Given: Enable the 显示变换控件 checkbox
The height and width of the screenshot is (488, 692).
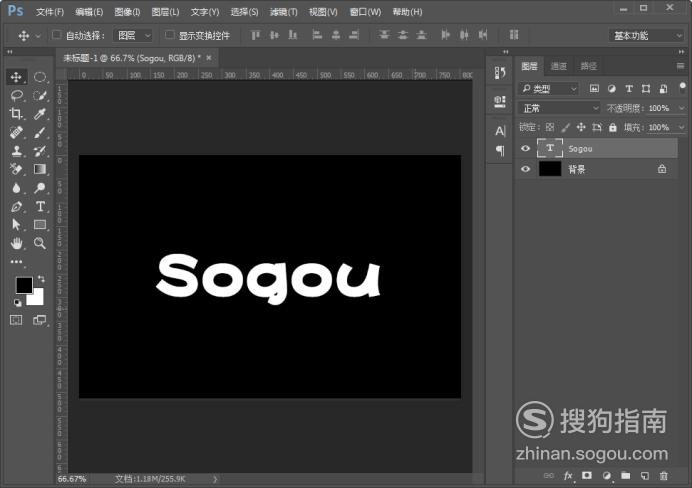Looking at the screenshot, I should pos(169,35).
